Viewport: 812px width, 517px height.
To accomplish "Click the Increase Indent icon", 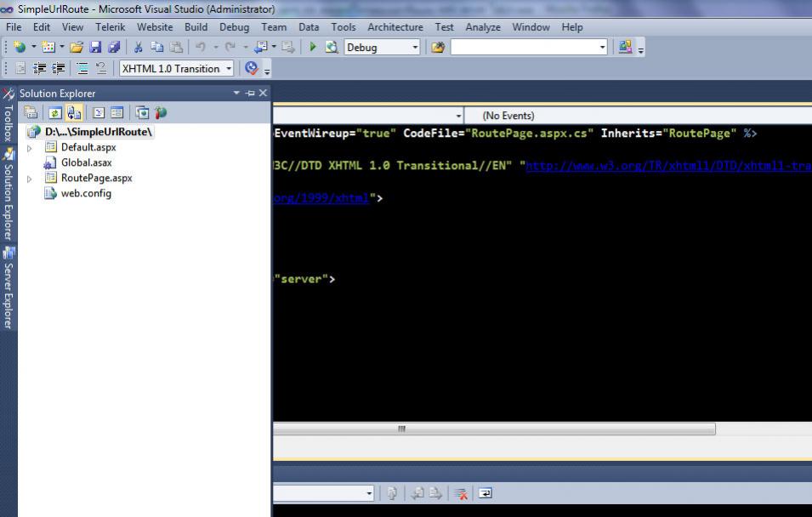I will coord(59,68).
